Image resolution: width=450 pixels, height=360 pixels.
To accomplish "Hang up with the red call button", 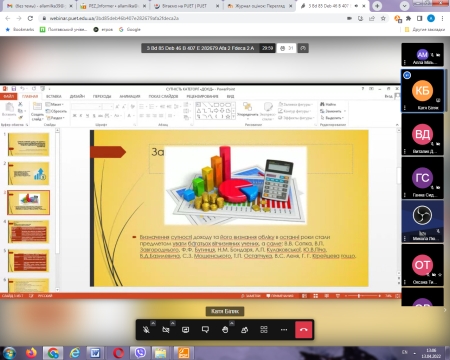I will pos(304,330).
